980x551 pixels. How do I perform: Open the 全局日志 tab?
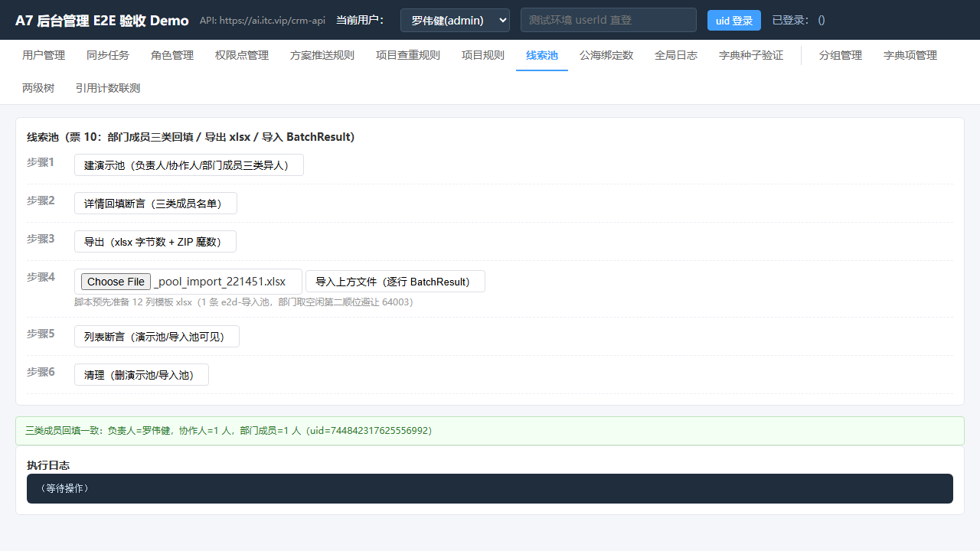676,55
